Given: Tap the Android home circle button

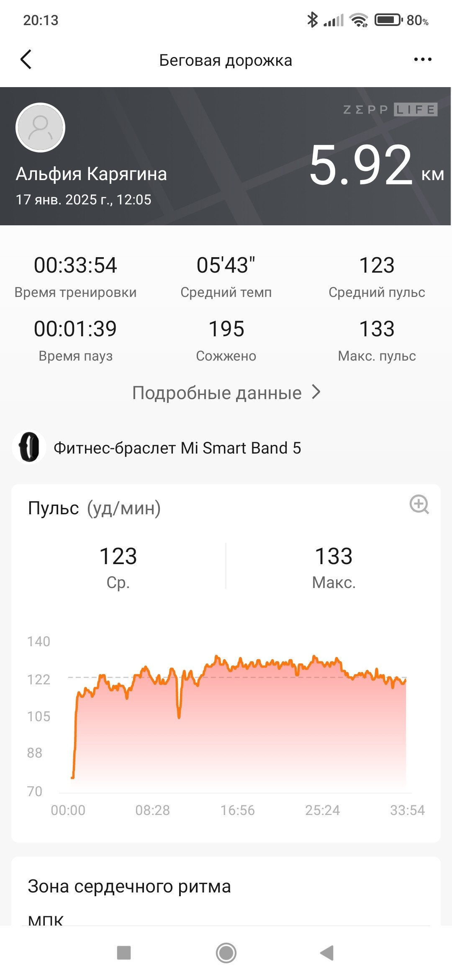Looking at the screenshot, I should (x=226, y=953).
